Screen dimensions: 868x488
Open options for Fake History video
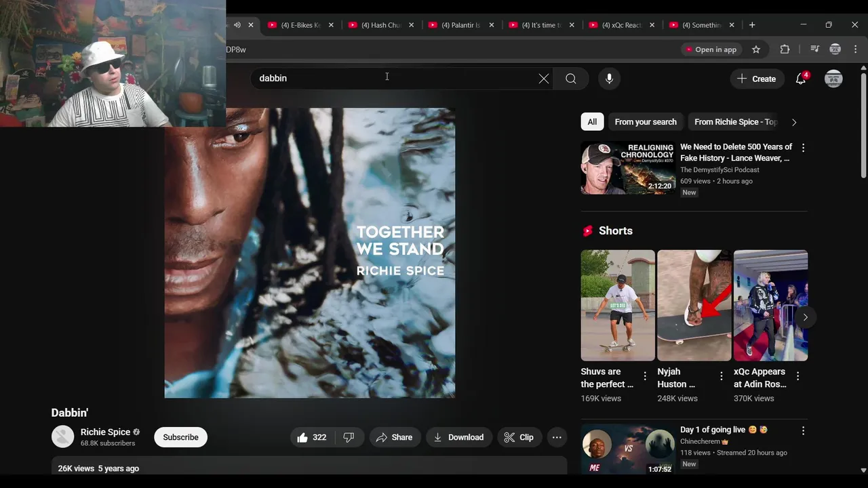pyautogui.click(x=803, y=148)
